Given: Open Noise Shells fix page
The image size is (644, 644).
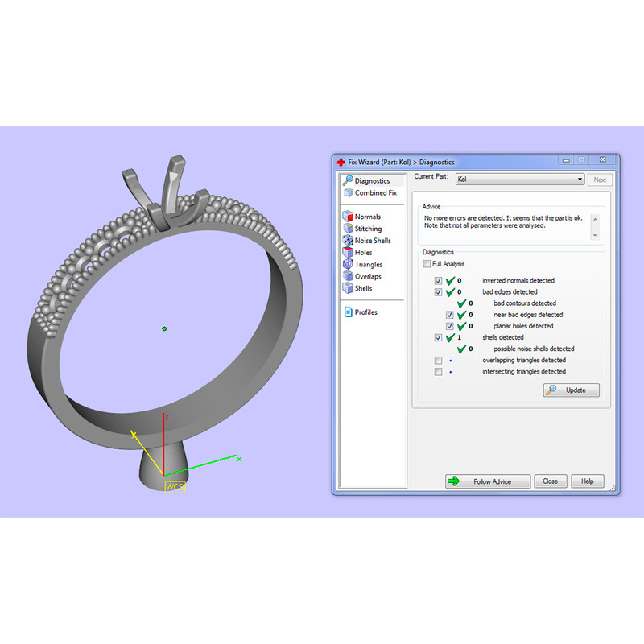Looking at the screenshot, I should click(372, 241).
